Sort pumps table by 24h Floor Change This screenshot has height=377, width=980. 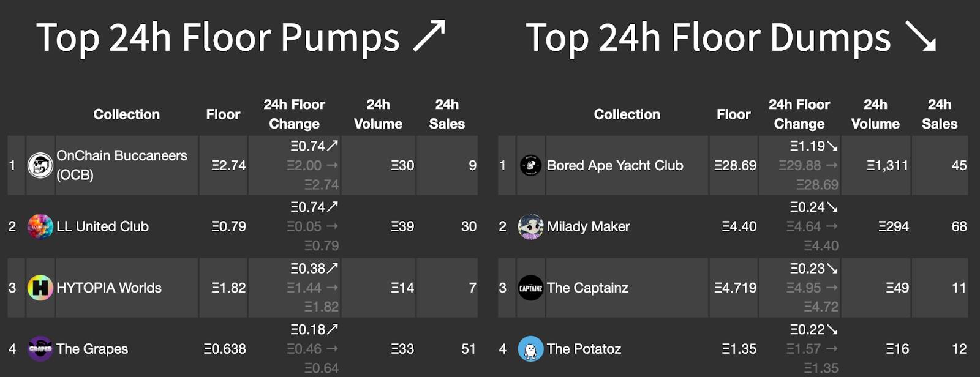tap(294, 114)
